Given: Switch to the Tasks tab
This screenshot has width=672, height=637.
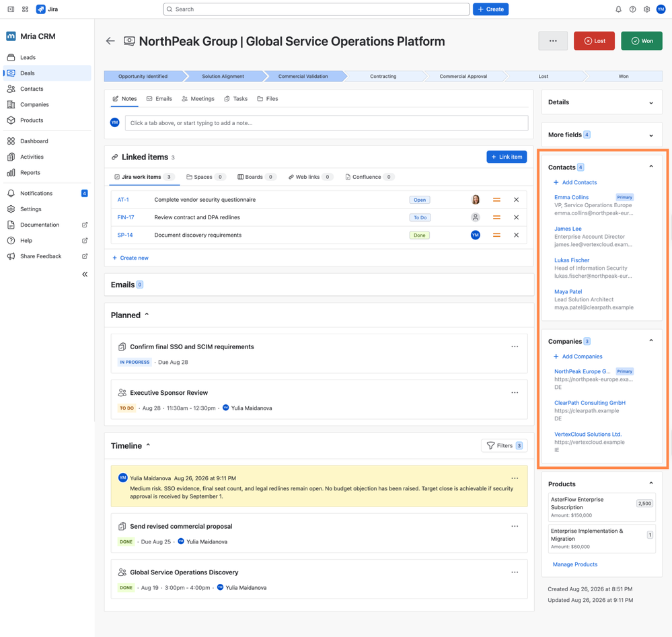Looking at the screenshot, I should click(x=235, y=99).
